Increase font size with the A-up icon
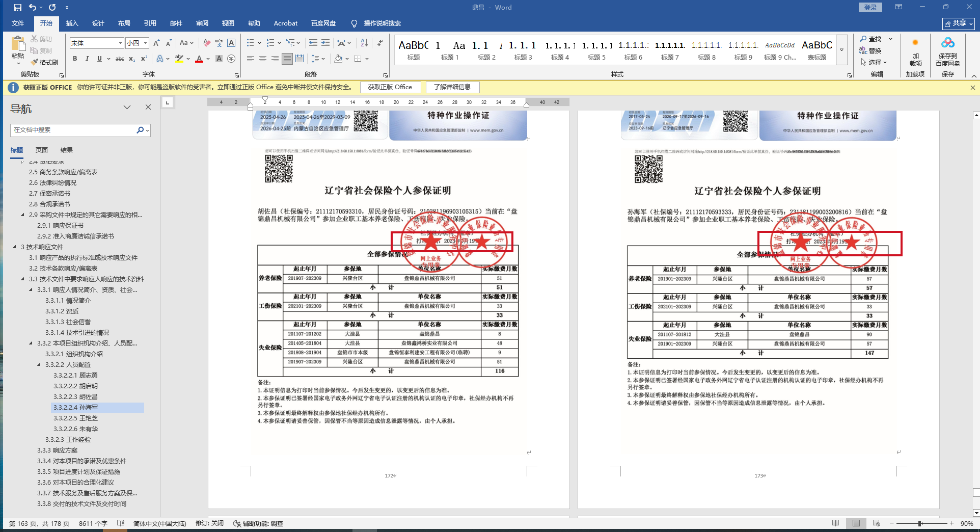This screenshot has width=980, height=532. coord(156,43)
